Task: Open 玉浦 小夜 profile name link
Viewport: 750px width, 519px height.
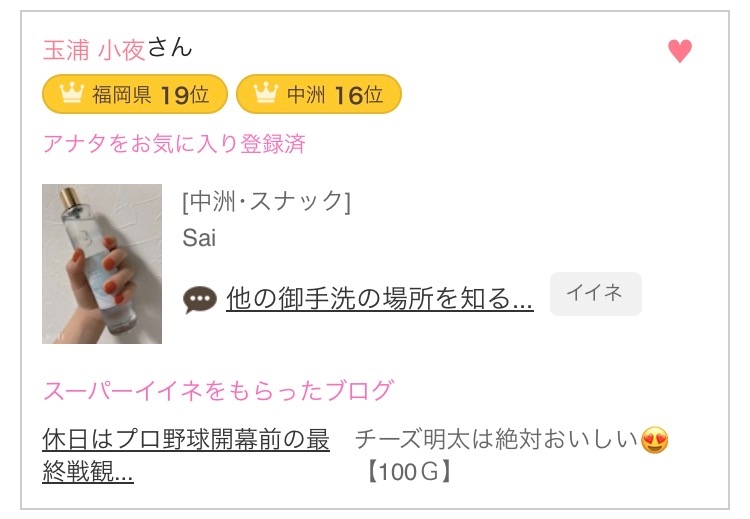Action: 94,50
